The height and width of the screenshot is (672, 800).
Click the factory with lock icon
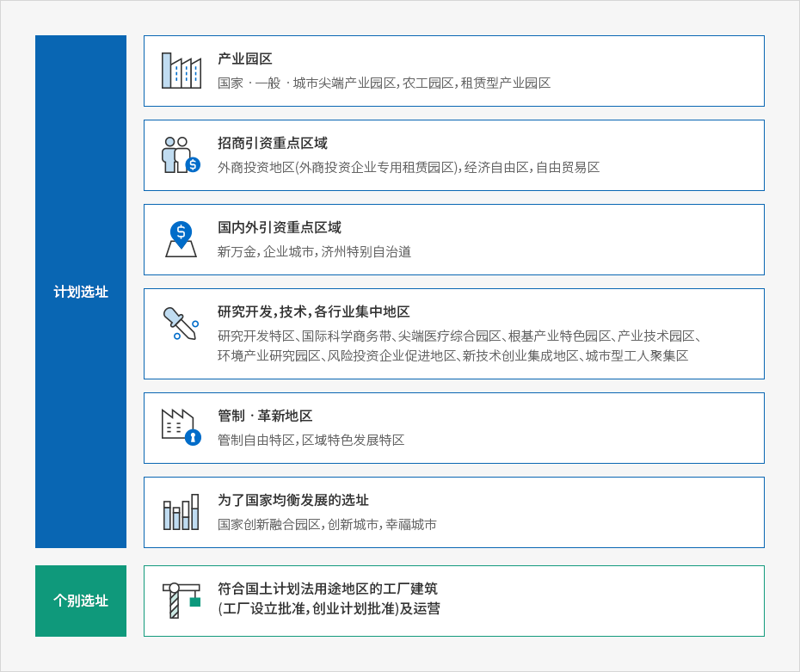[182, 428]
